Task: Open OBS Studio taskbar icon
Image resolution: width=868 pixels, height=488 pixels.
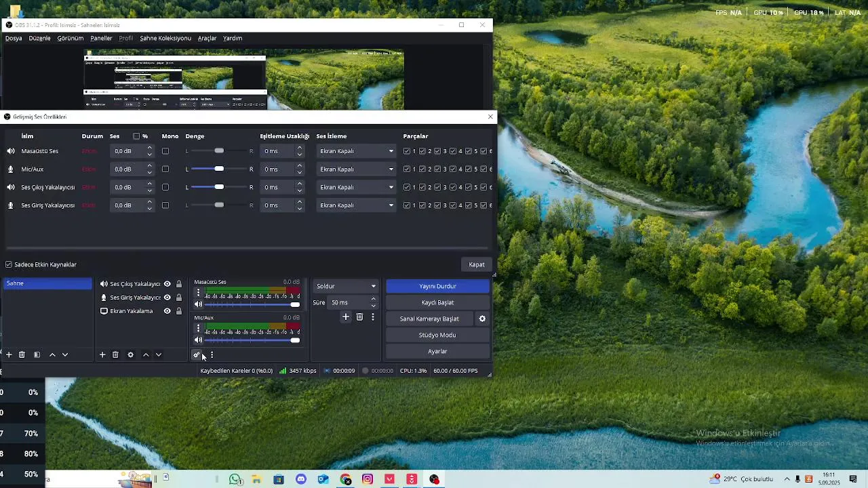Action: click(434, 479)
